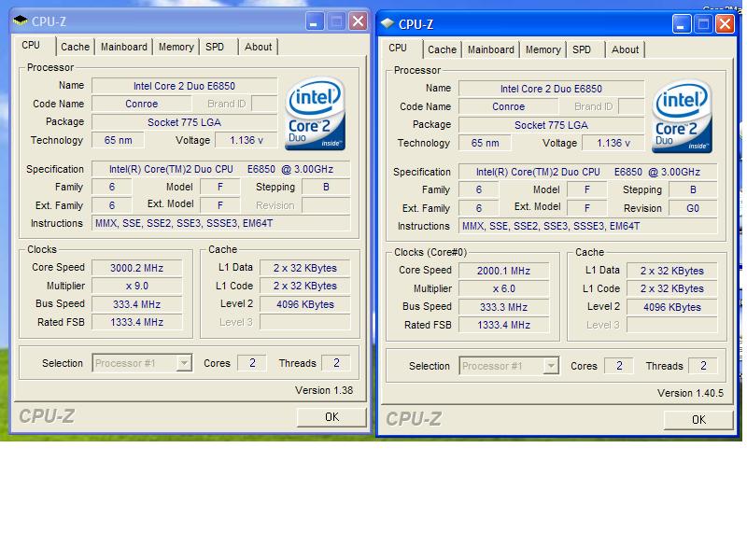Click Voltage 1.136 v in left window
This screenshot has width=747, height=560.
point(247,140)
